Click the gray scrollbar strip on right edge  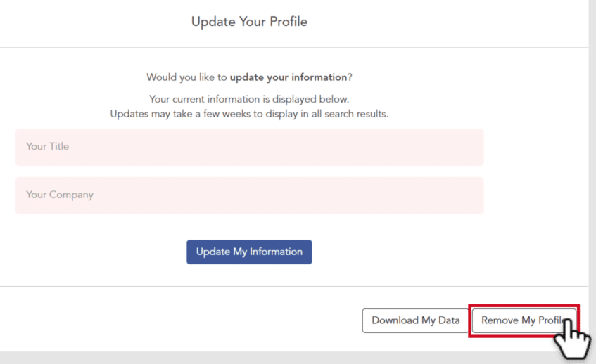coord(592,176)
